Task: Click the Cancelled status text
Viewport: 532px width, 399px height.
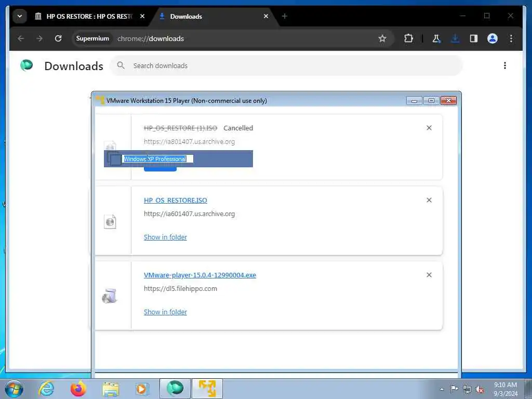Action: click(238, 128)
